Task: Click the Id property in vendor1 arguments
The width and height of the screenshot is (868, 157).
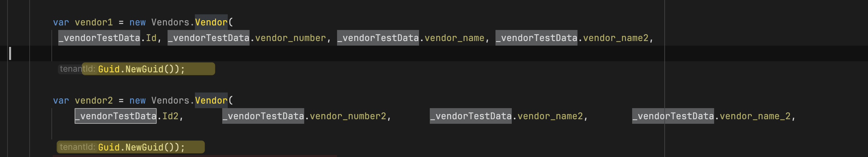Action: (x=151, y=38)
